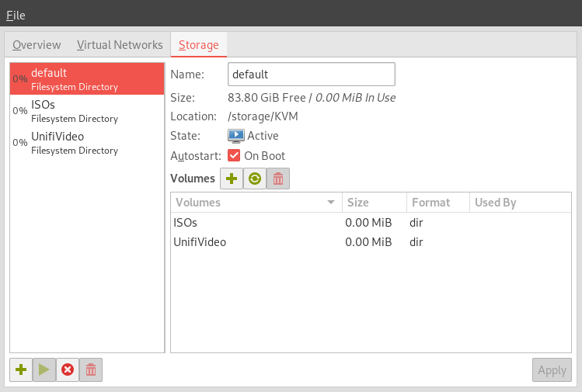Select the ISOs storage pool
The width and height of the screenshot is (582, 392).
pos(87,111)
